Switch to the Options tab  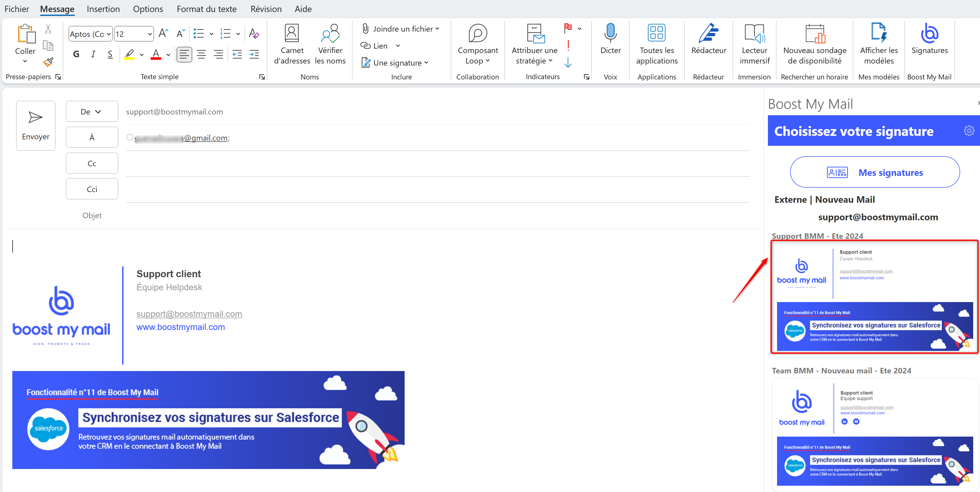click(148, 9)
